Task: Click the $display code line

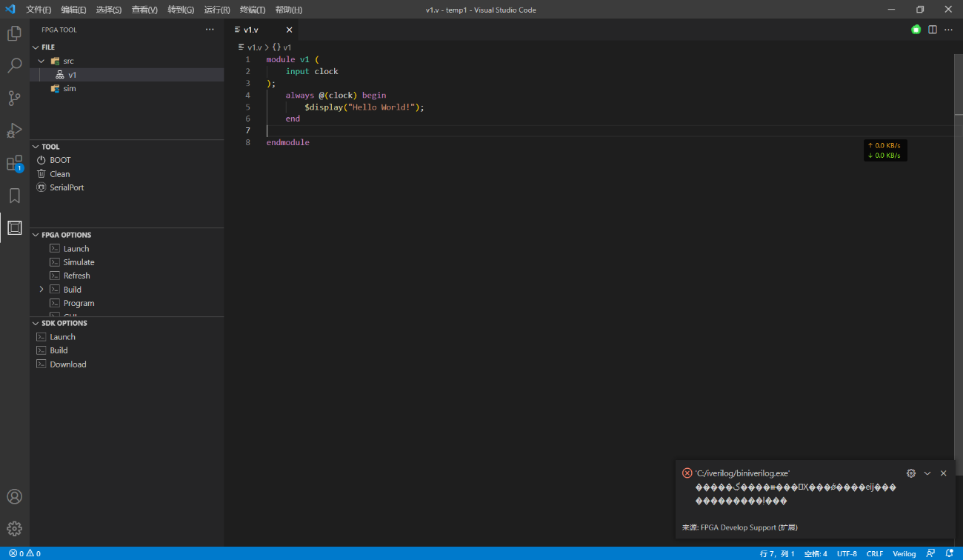Action: tap(364, 107)
